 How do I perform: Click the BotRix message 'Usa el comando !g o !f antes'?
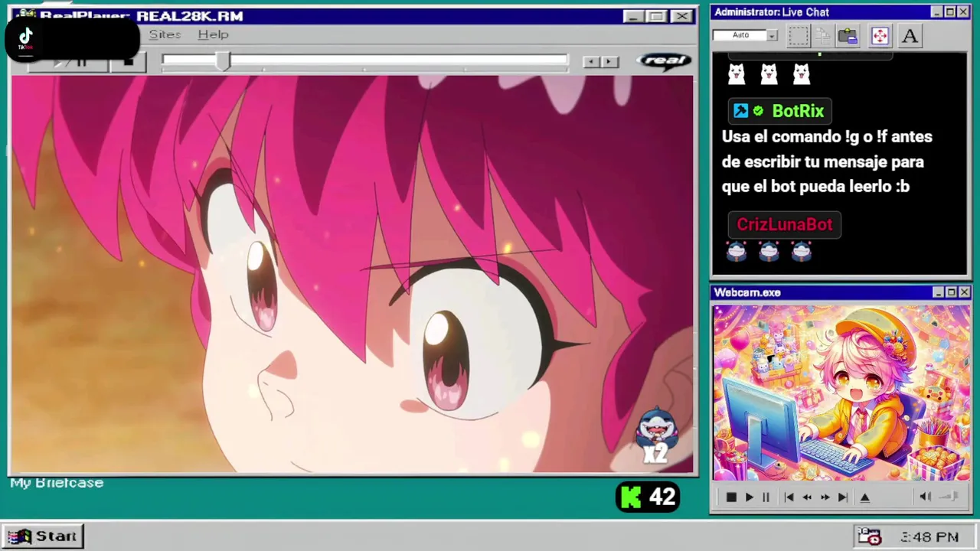coord(827,137)
